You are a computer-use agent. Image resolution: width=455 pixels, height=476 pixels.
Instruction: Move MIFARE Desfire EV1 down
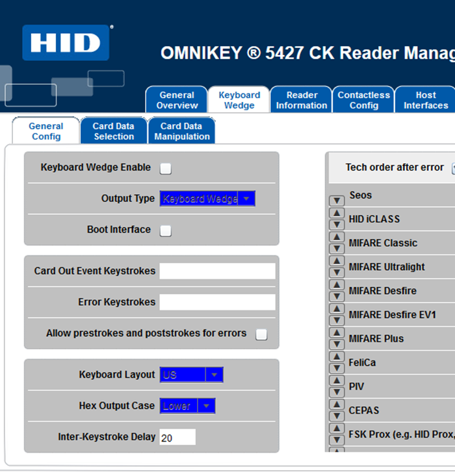click(337, 320)
